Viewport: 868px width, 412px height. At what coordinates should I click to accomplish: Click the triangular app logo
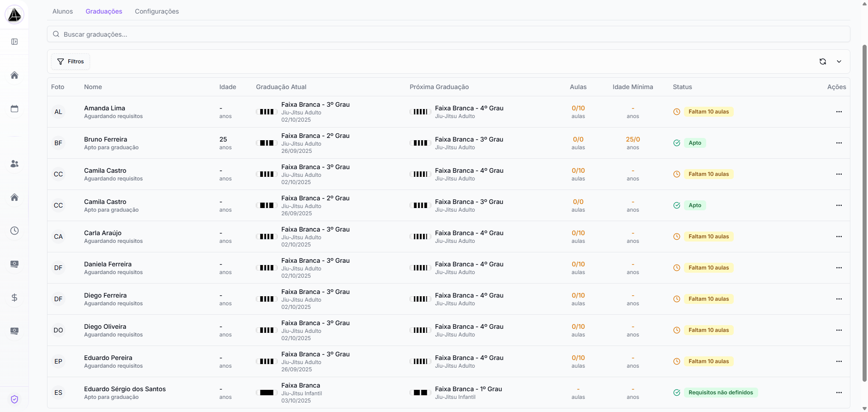14,15
